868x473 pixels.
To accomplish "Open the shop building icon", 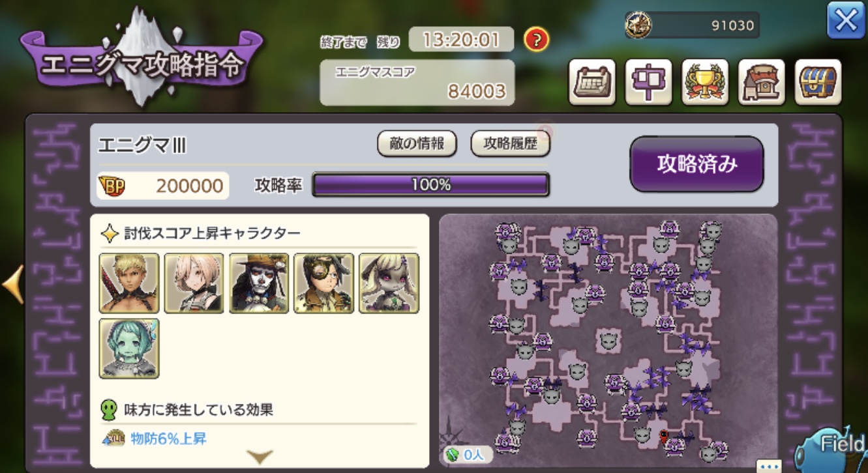I will click(762, 82).
